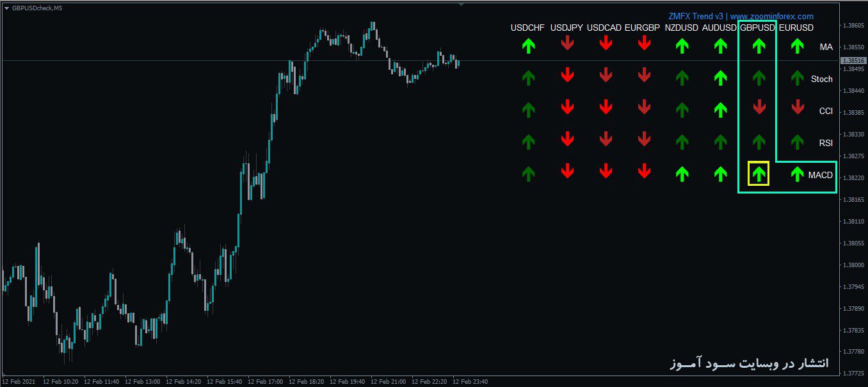This screenshot has width=868, height=387.
Task: Open the triangle menu beside GBPUSDcheck,M5
Action: [6, 8]
